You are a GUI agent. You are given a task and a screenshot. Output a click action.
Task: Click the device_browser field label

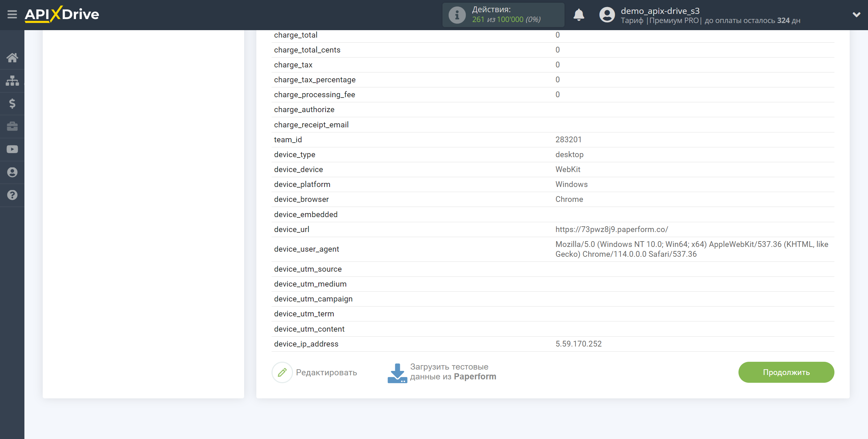pyautogui.click(x=301, y=199)
